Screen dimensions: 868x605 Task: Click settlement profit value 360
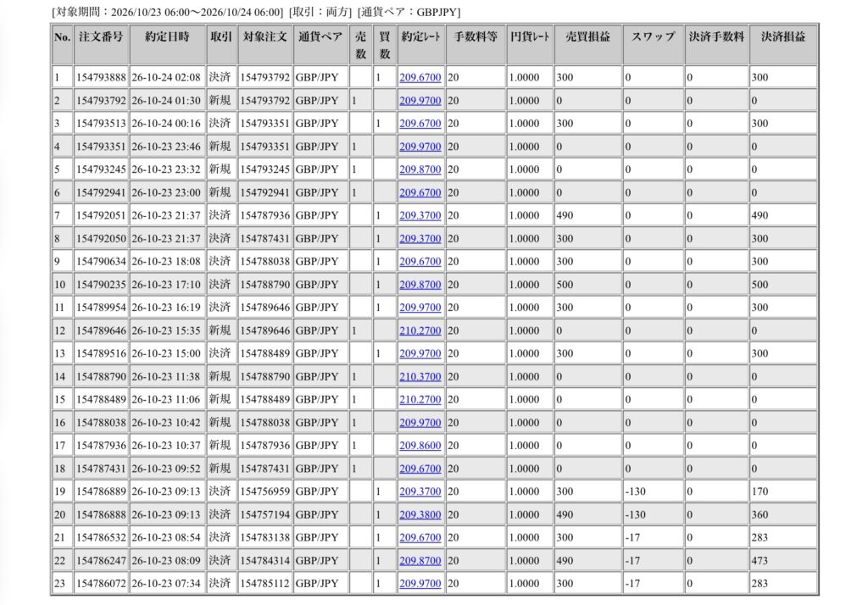click(759, 514)
